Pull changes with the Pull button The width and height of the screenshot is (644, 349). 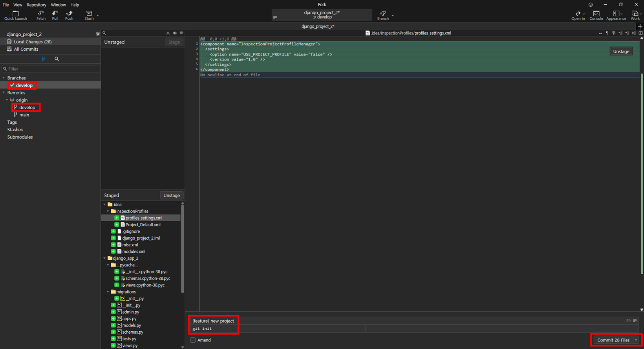pos(55,15)
